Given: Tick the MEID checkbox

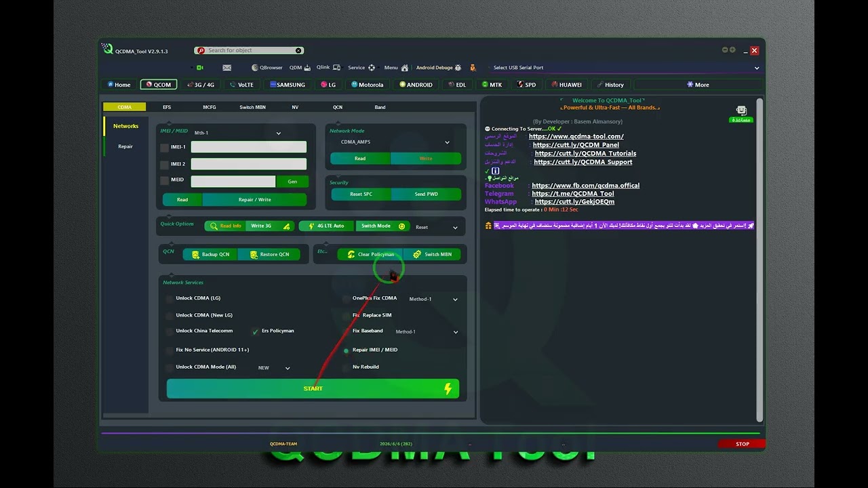Looking at the screenshot, I should pos(165,181).
